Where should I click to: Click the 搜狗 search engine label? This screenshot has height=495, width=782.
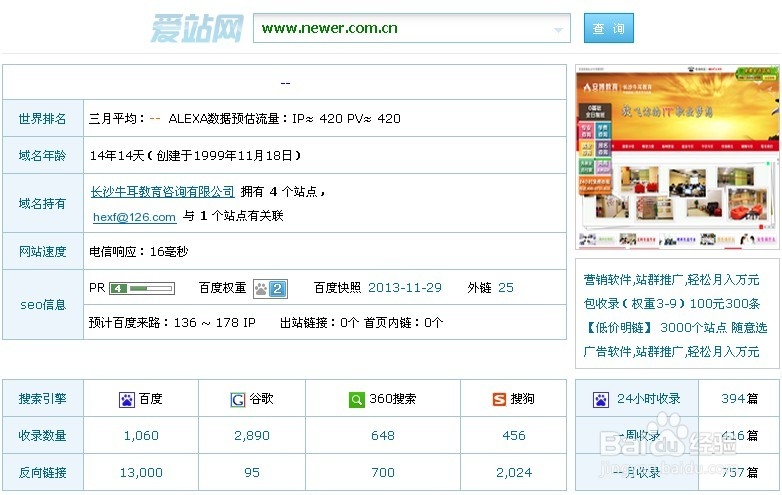point(523,399)
